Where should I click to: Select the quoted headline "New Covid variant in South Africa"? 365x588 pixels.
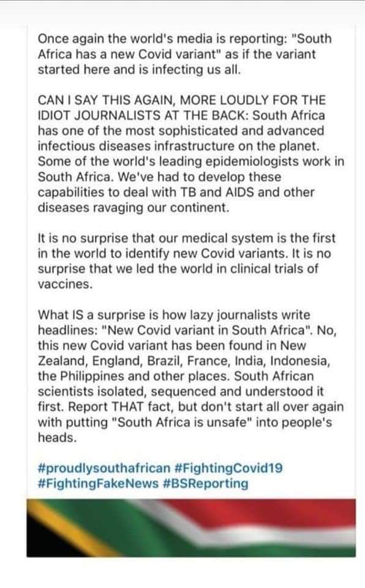pos(208,330)
